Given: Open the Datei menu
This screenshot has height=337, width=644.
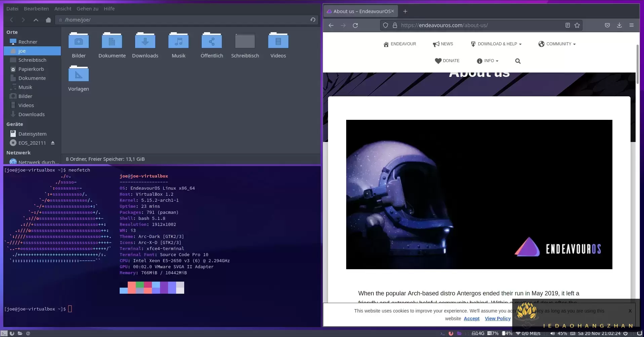Looking at the screenshot, I should [x=12, y=9].
